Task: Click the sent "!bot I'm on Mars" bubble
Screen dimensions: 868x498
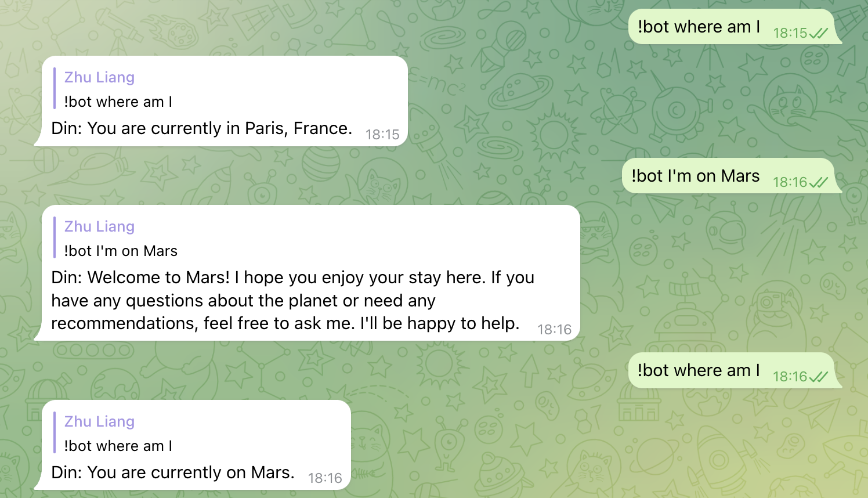Action: 729,175
